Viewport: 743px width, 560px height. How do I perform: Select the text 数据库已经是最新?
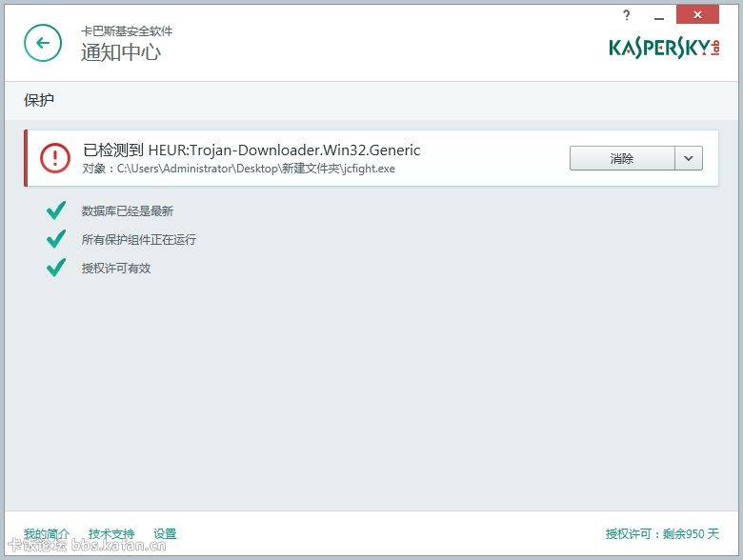click(128, 210)
